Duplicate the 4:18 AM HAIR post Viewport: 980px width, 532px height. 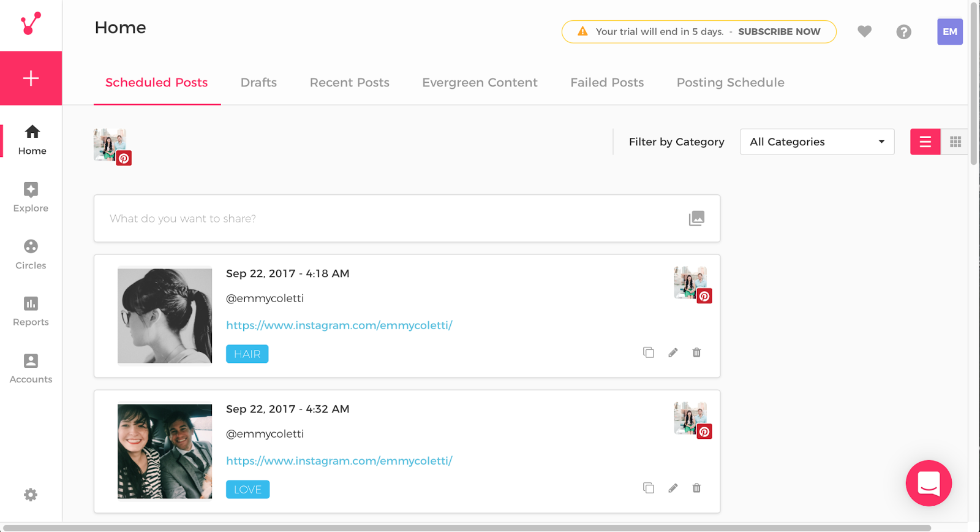(x=649, y=352)
